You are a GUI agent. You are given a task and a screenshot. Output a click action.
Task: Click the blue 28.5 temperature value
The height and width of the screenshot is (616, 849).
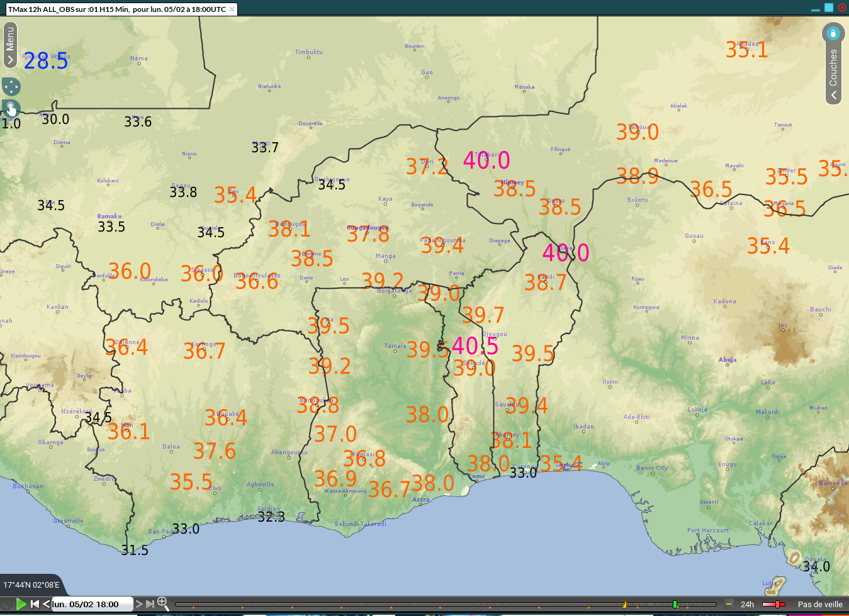point(45,62)
